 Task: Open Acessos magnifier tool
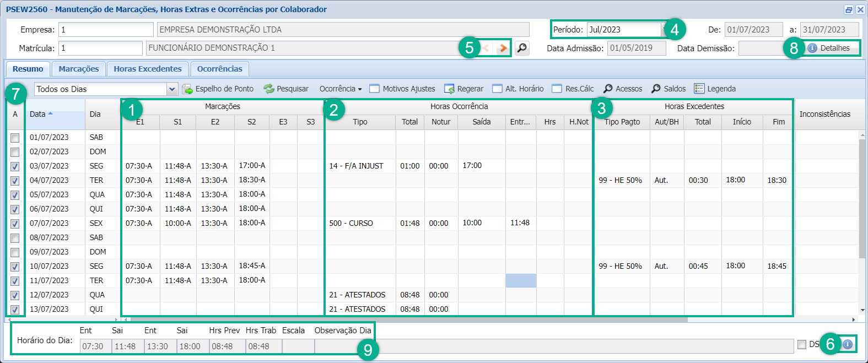(608, 89)
